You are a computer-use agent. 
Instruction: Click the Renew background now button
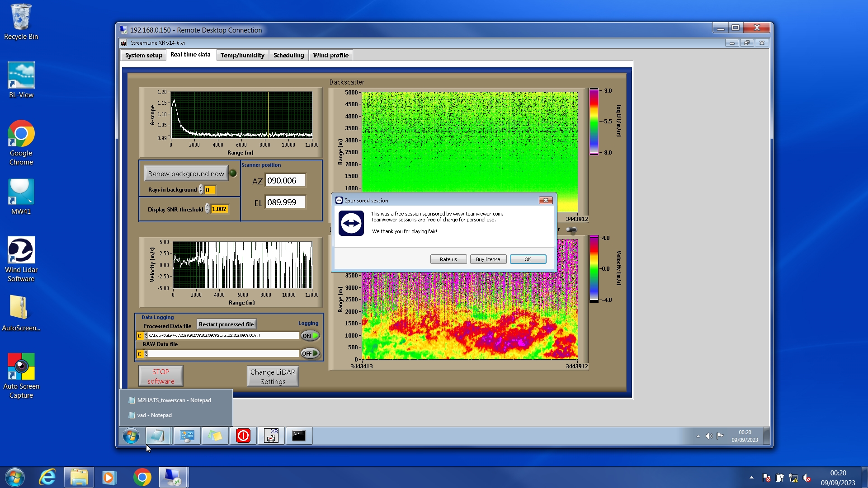click(186, 174)
